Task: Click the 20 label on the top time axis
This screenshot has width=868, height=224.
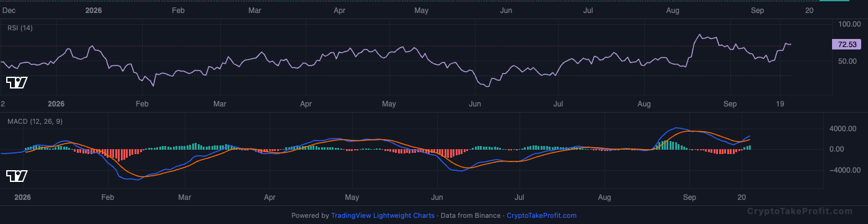Action: [x=809, y=11]
